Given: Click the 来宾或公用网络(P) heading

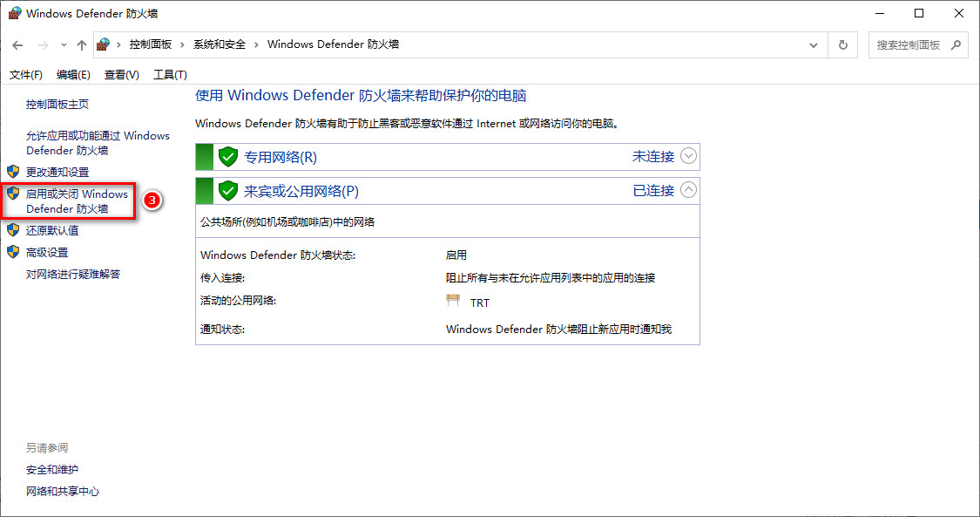Looking at the screenshot, I should point(301,191).
